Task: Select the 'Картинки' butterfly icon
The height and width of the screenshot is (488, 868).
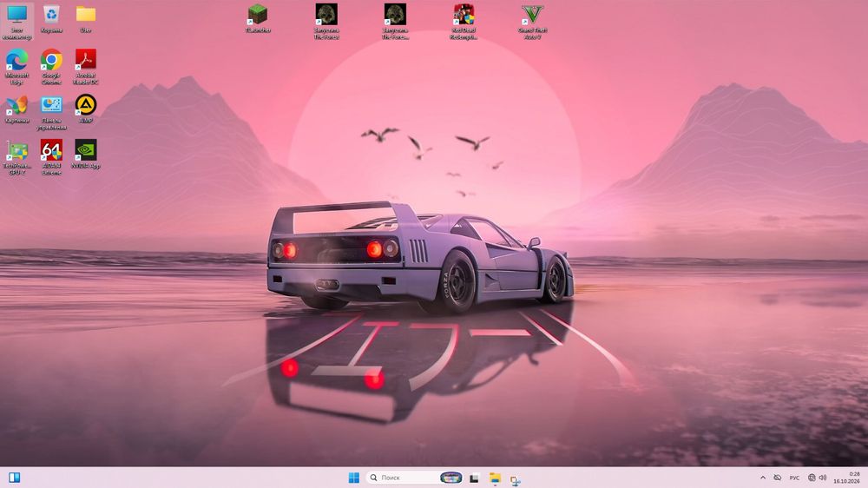Action: click(x=17, y=109)
